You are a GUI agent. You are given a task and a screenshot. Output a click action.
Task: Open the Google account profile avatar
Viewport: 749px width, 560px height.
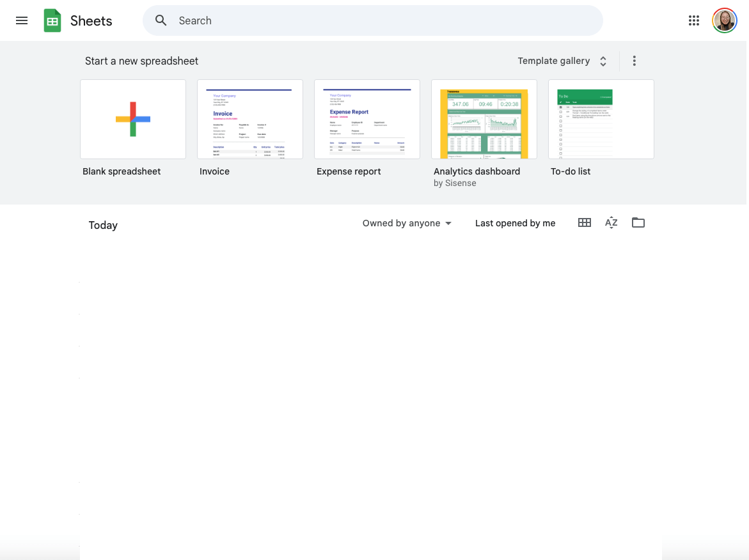tap(725, 20)
